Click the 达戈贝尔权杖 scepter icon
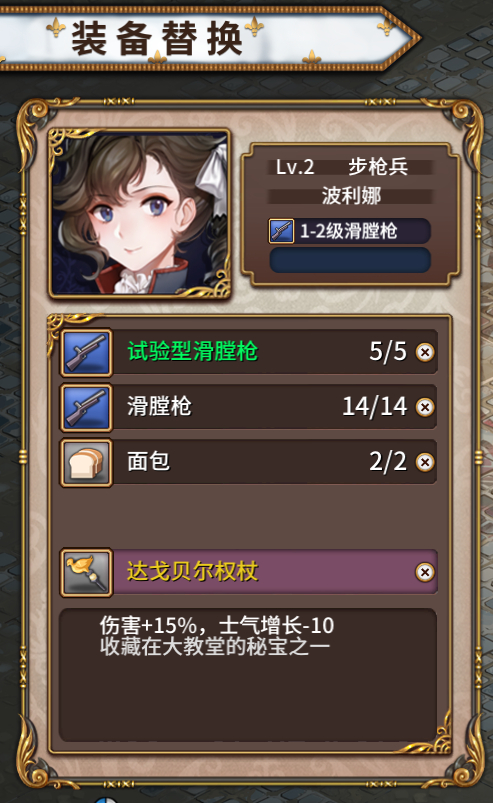The width and height of the screenshot is (493, 803). 87,572
